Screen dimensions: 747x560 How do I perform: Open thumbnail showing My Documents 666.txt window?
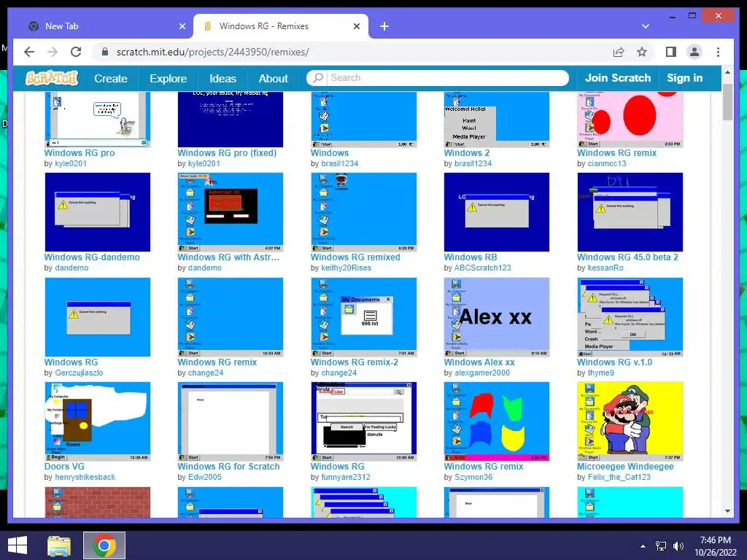point(363,317)
